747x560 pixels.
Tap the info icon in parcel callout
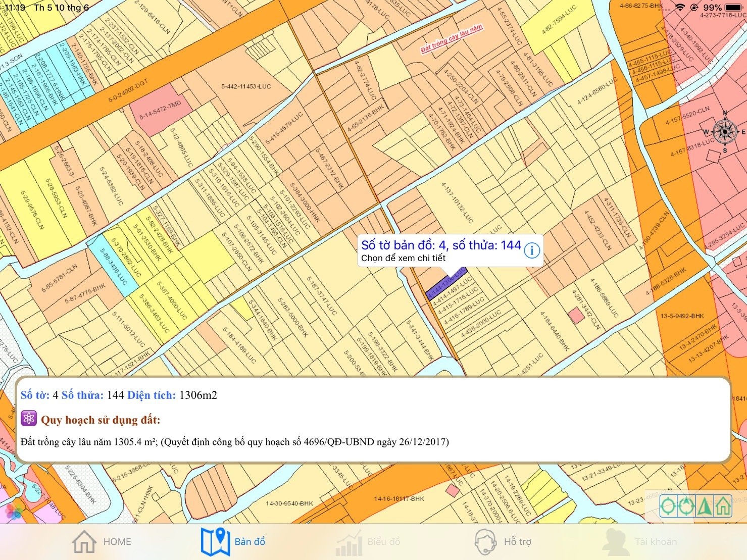pos(532,250)
